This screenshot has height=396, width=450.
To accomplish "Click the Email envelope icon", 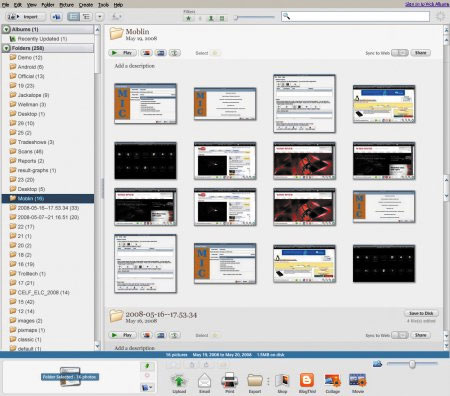I will 204,381.
